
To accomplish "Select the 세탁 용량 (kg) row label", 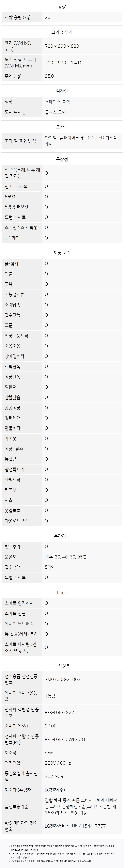I will [18, 17].
